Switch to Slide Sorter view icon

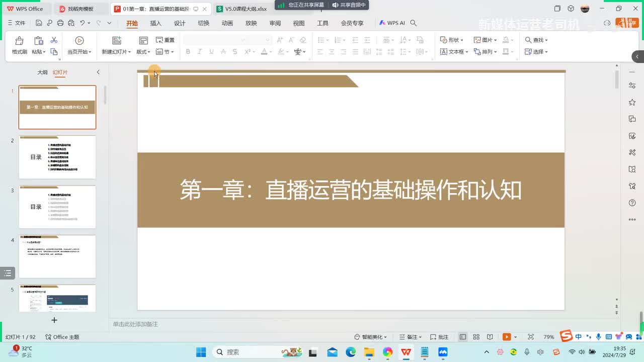476,337
